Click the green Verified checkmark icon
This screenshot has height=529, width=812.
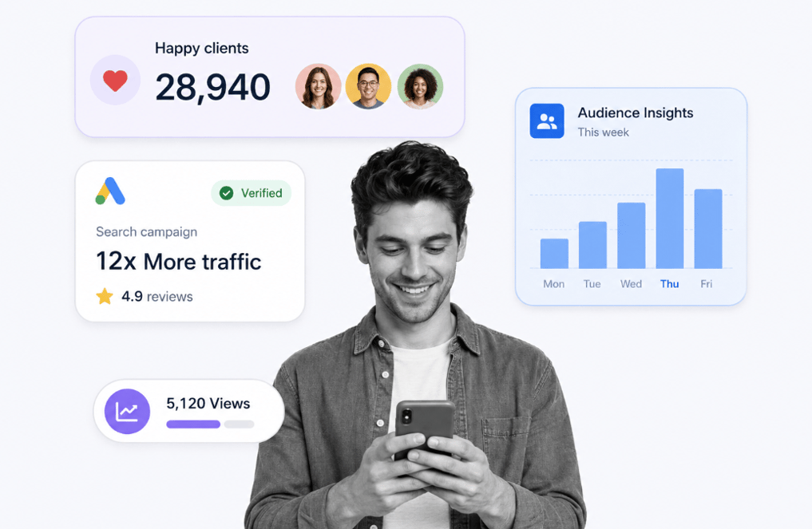coord(226,193)
